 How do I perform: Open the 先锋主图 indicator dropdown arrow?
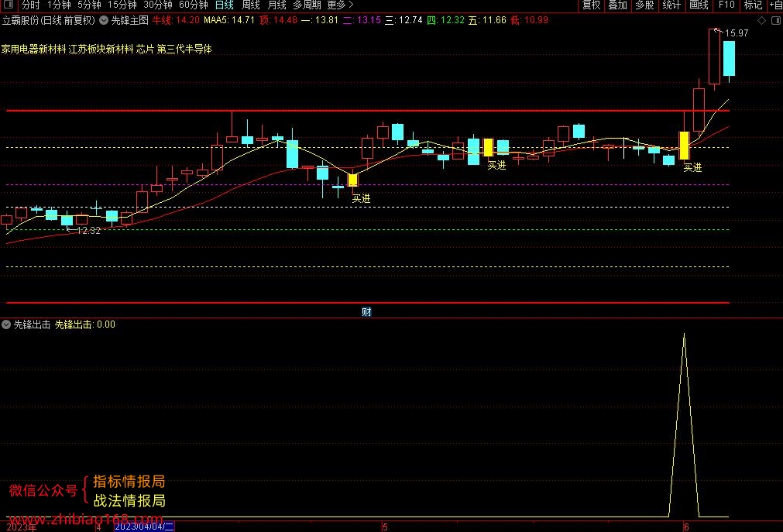[103, 20]
